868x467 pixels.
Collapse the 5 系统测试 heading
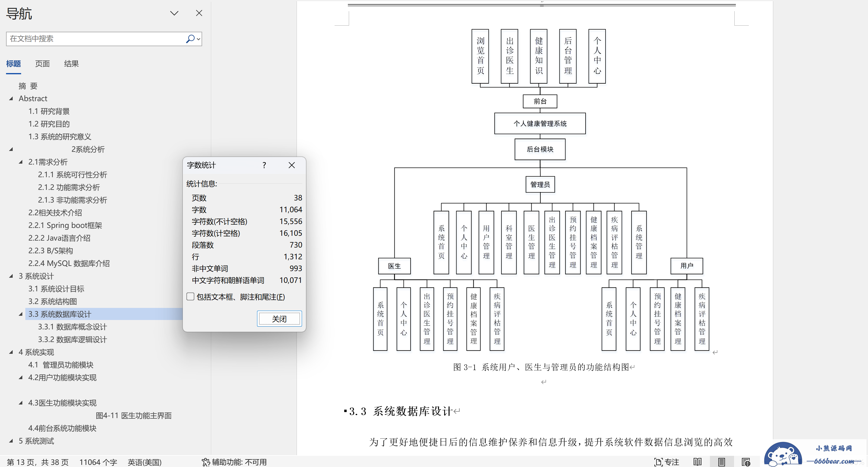pyautogui.click(x=11, y=441)
